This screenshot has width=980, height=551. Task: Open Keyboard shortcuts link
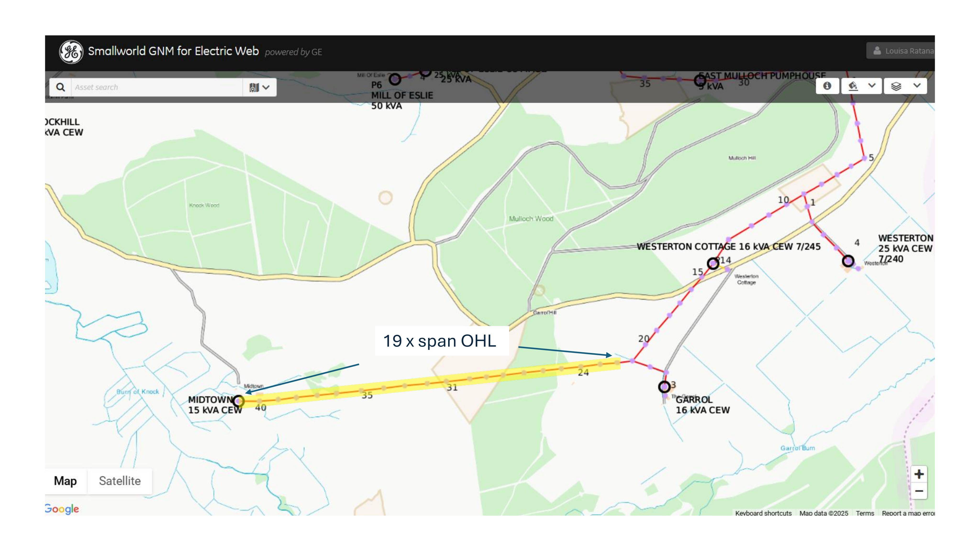763,513
